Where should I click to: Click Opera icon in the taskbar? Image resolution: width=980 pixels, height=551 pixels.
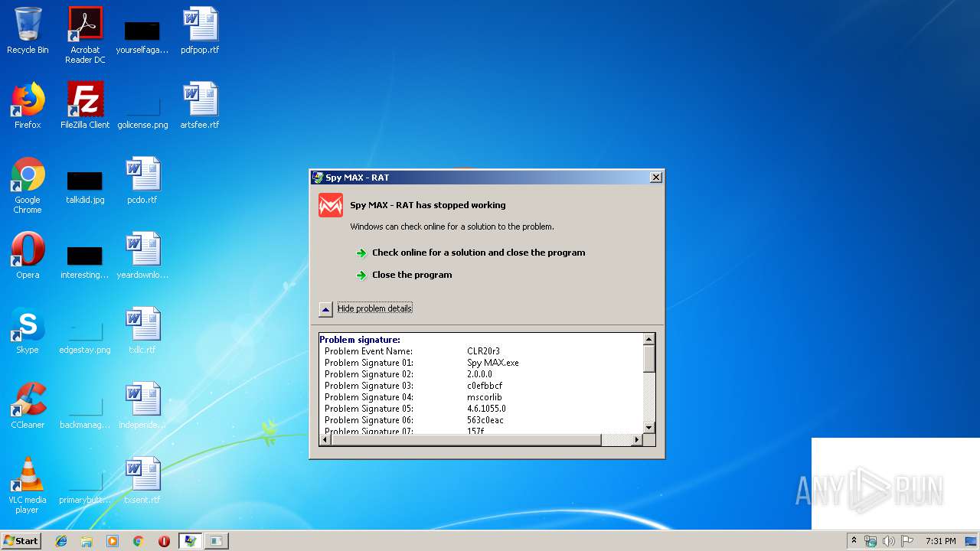click(164, 541)
